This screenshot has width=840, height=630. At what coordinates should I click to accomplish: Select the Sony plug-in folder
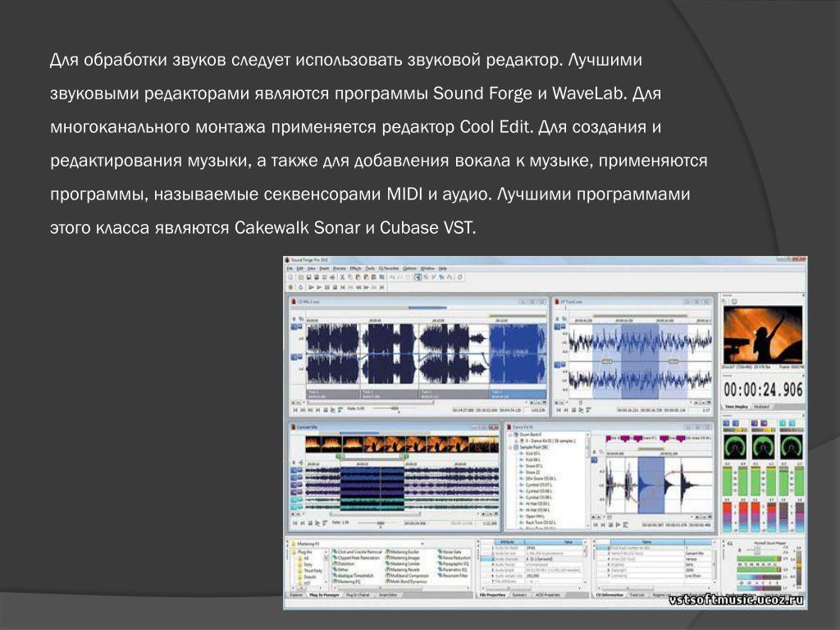(x=306, y=564)
